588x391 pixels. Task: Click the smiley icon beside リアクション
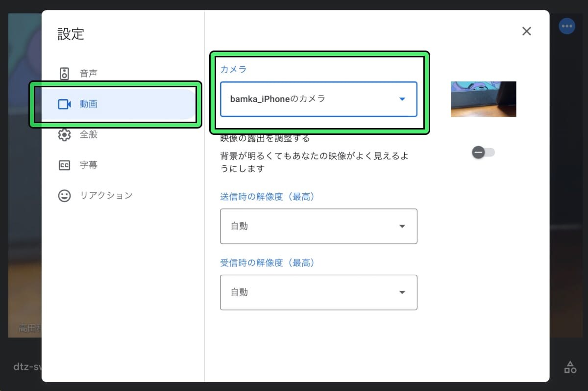pyautogui.click(x=64, y=196)
